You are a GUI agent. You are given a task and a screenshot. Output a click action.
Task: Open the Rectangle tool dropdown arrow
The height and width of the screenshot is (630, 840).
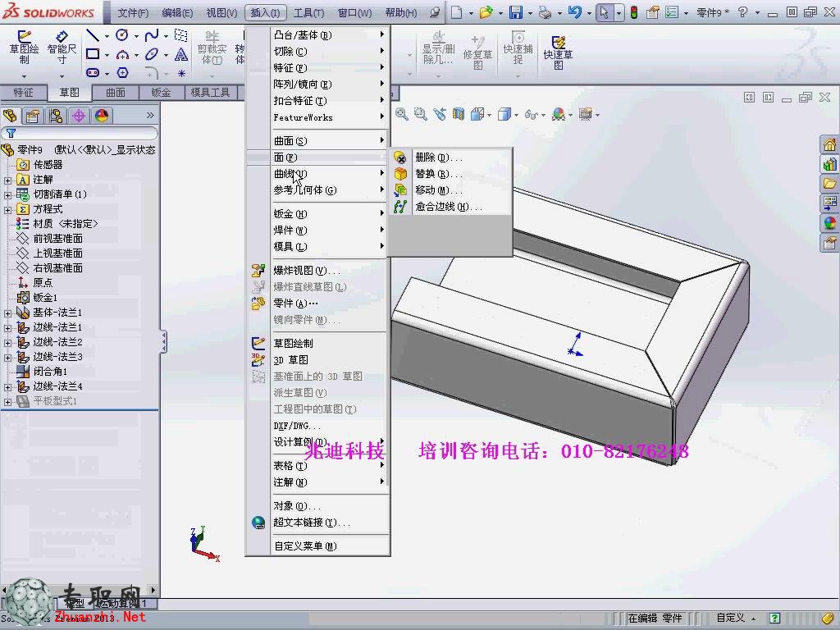107,55
